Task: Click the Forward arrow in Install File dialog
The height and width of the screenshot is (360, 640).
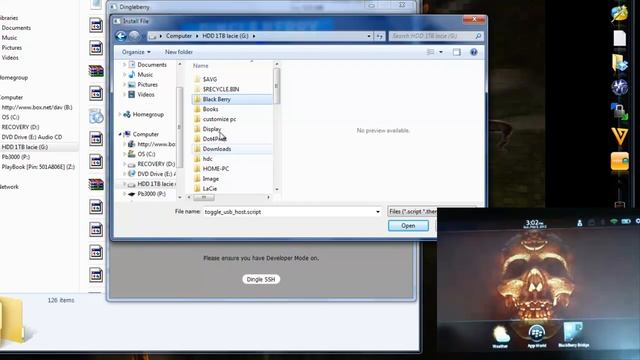Action: (x=134, y=36)
